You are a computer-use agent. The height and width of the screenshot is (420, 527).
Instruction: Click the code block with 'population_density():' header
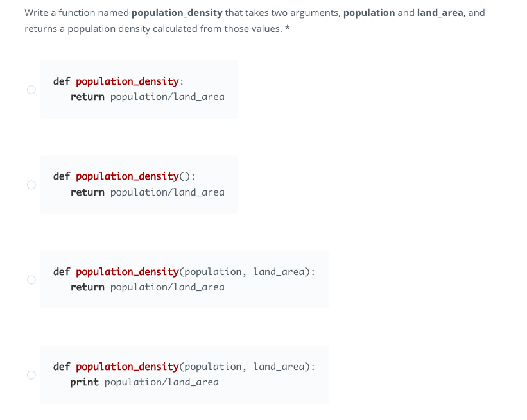click(139, 184)
